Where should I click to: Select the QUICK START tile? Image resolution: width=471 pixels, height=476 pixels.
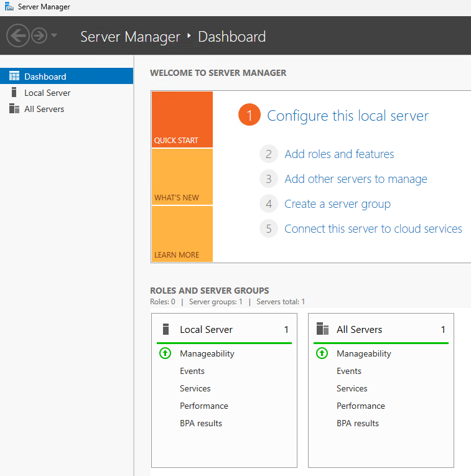tap(182, 119)
